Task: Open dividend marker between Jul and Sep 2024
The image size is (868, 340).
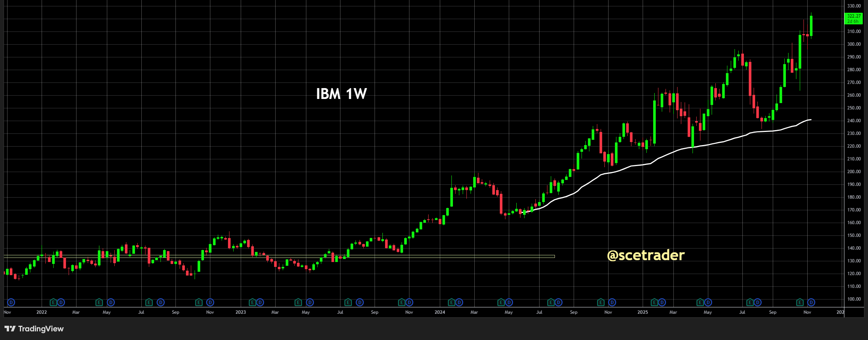Action: click(559, 302)
